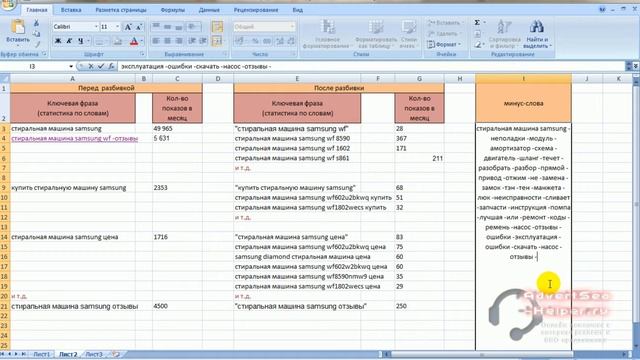This screenshot has height=360, width=640.
Task: Click the Clear eraser icon
Action: tap(478, 44)
